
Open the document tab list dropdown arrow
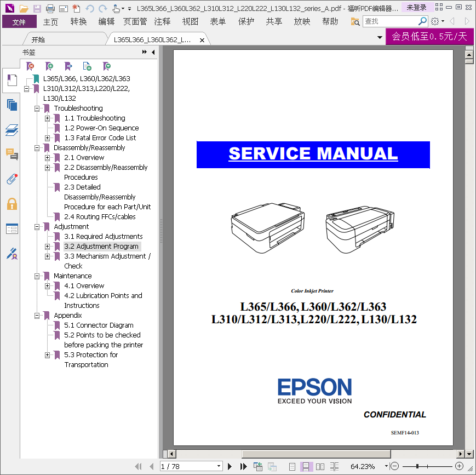pyautogui.click(x=380, y=38)
